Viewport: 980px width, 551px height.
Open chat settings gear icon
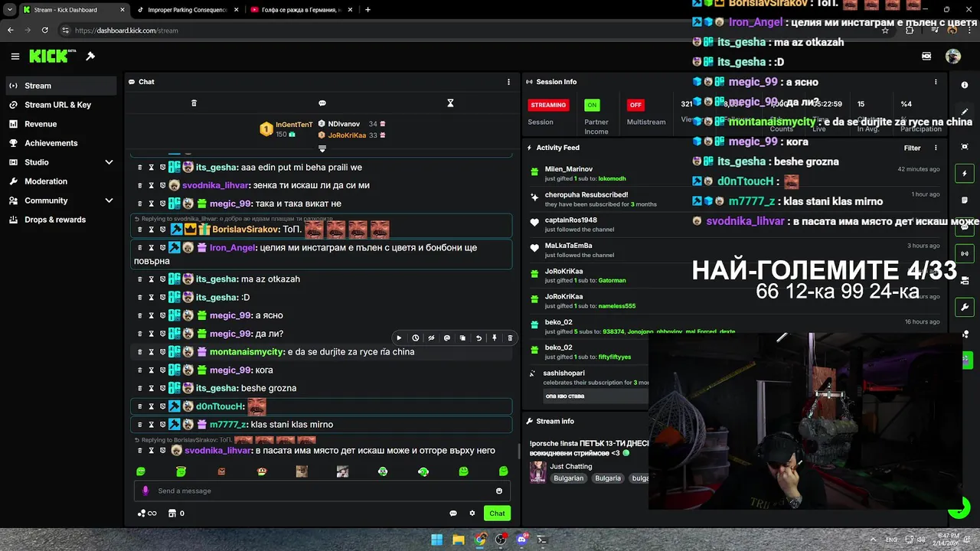coord(472,514)
